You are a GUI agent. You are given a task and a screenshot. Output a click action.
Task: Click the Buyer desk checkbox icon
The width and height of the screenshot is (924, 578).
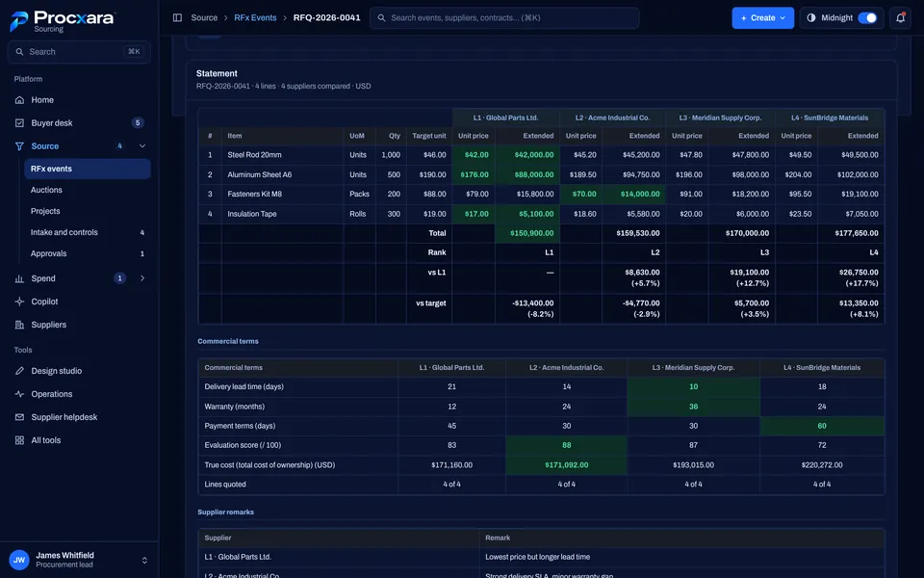click(19, 123)
